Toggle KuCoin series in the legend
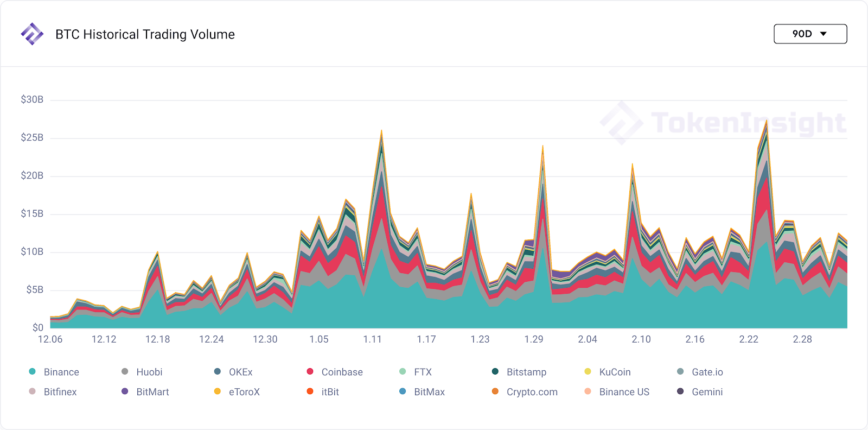868x430 pixels. (608, 372)
